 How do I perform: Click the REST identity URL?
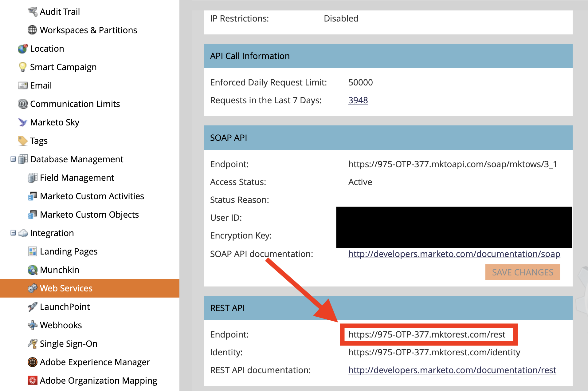pyautogui.click(x=434, y=352)
